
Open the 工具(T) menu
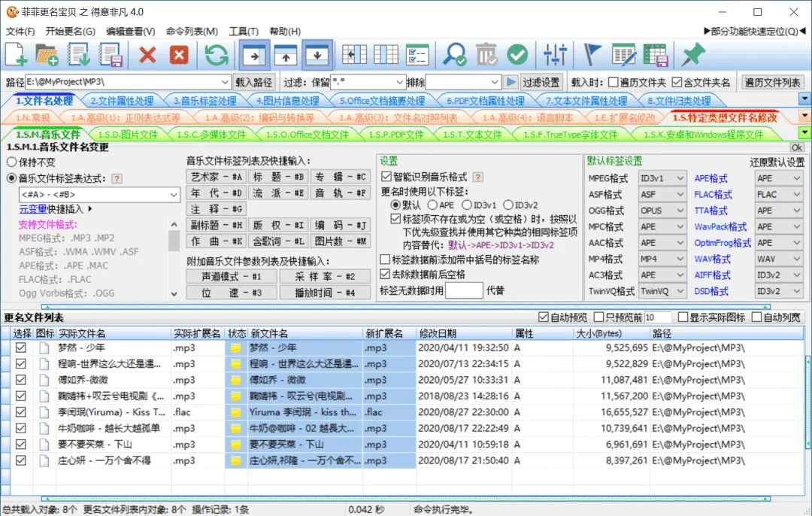(242, 30)
